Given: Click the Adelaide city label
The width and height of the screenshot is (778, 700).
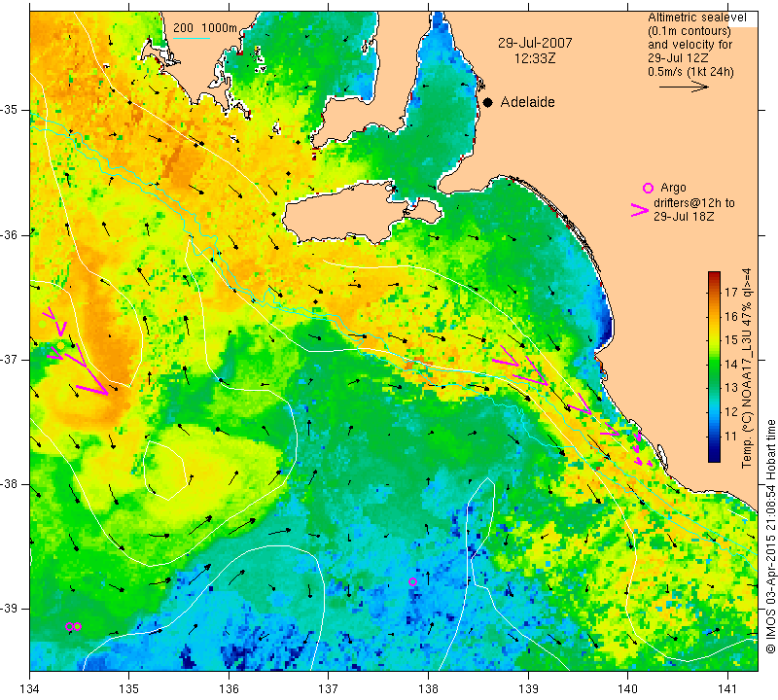Looking at the screenshot, I should tap(527, 102).
